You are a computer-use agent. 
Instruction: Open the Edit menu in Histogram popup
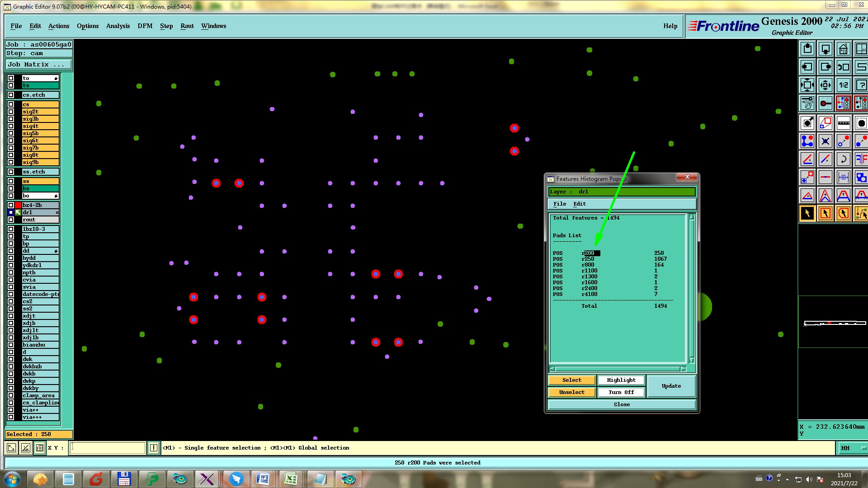[579, 204]
